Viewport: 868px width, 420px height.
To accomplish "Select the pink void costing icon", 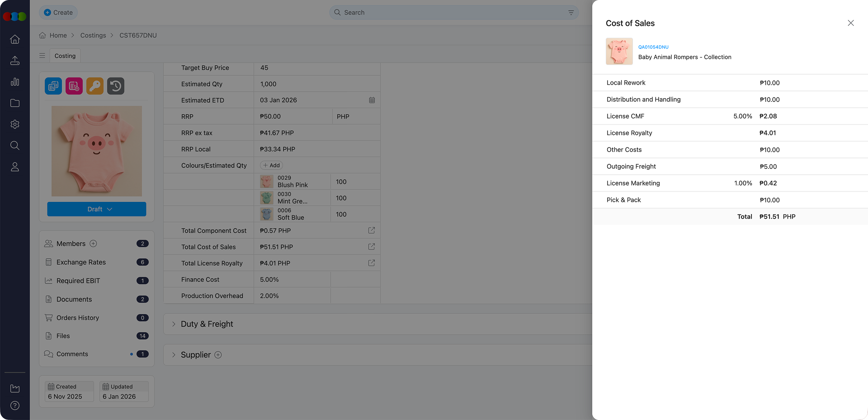I will pyautogui.click(x=74, y=86).
